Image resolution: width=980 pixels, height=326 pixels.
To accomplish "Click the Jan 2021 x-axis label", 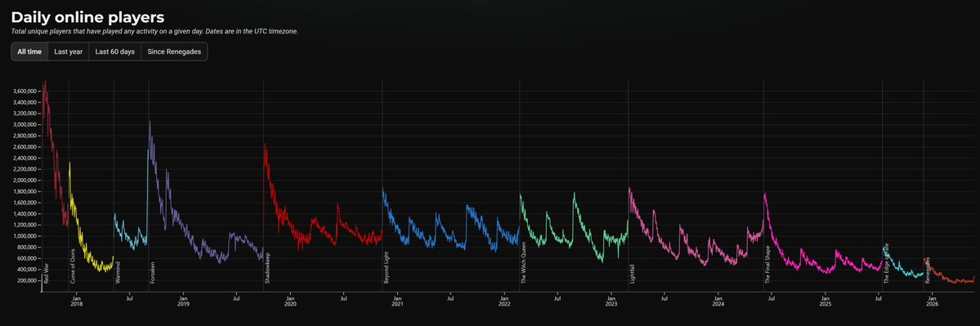I will pyautogui.click(x=397, y=301).
